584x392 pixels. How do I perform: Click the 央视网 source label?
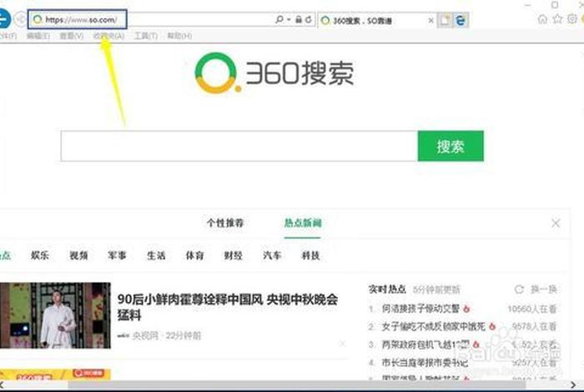point(145,336)
